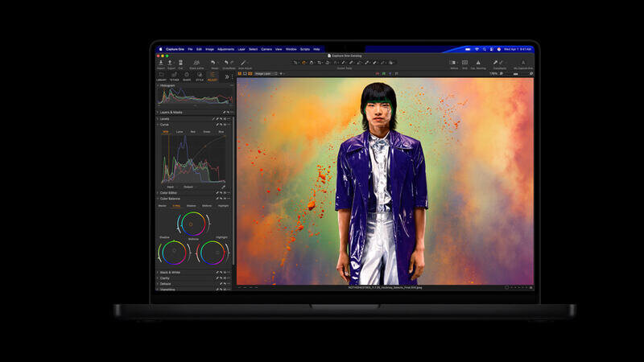Switch to the Red curve channel tab
644x362 pixels.
click(193, 131)
